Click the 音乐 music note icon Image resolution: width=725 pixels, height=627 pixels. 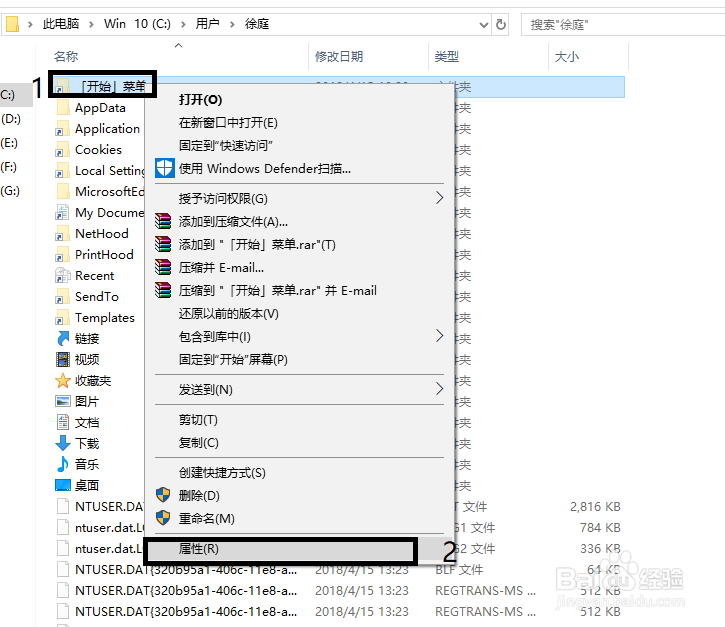pyautogui.click(x=62, y=464)
